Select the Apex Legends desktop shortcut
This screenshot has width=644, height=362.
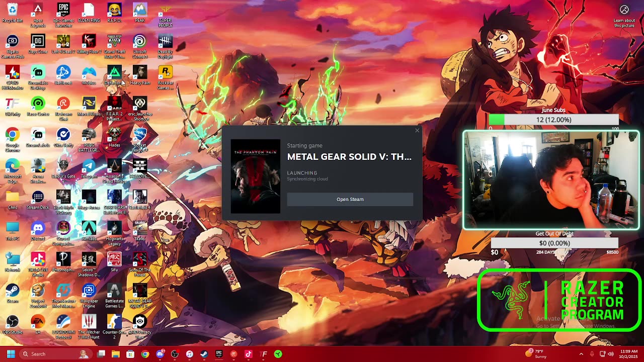(38, 16)
